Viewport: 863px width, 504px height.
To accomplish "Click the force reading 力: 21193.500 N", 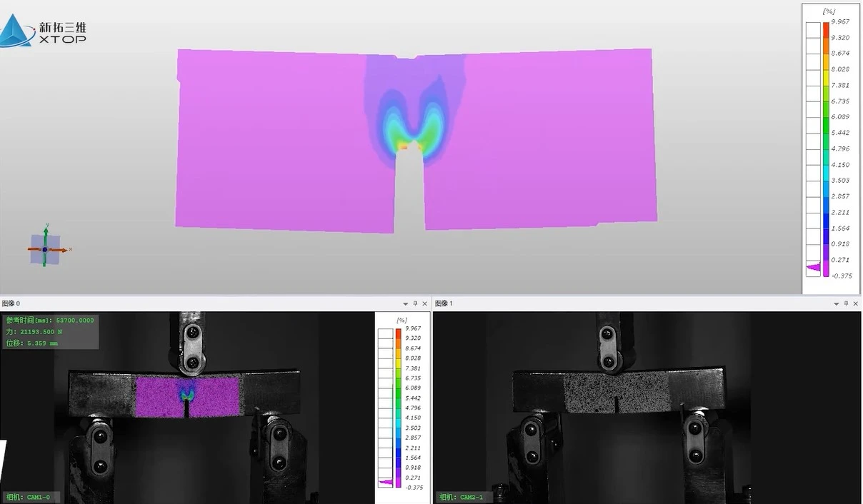I will click(35, 332).
